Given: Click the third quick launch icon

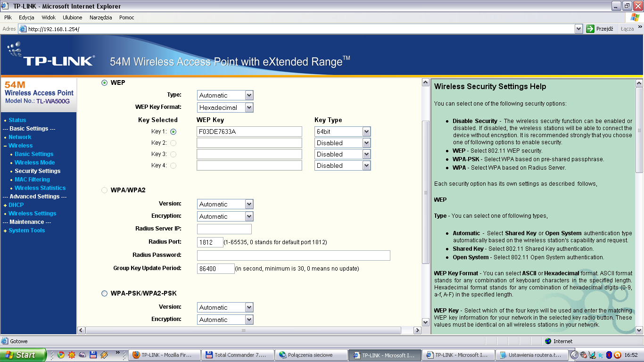Looking at the screenshot, I should point(83,355).
